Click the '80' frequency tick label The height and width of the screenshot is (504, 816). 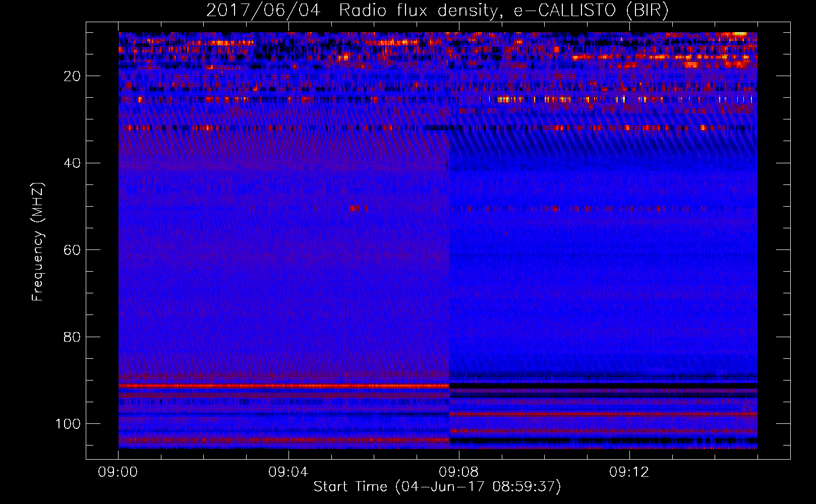(x=72, y=337)
